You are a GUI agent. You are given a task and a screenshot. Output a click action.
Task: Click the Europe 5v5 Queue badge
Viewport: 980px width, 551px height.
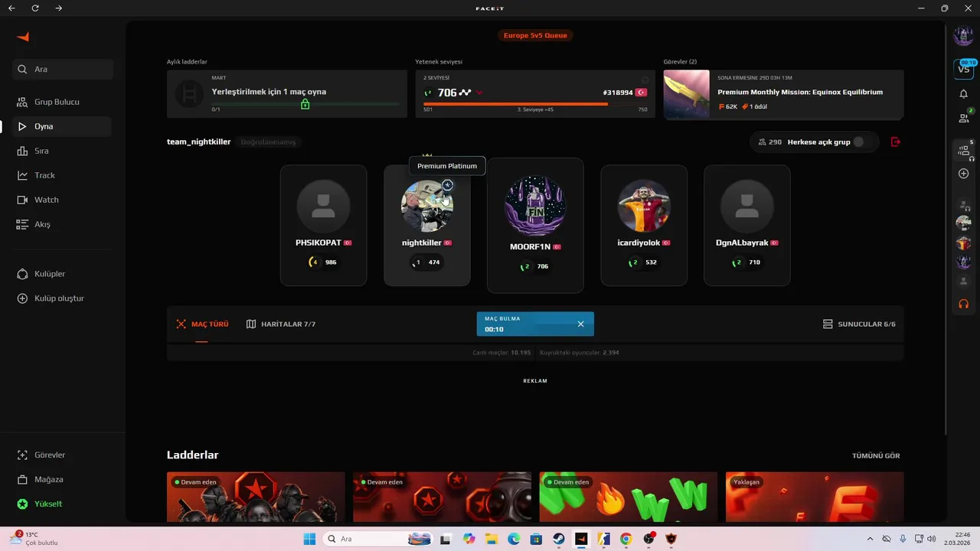(535, 35)
